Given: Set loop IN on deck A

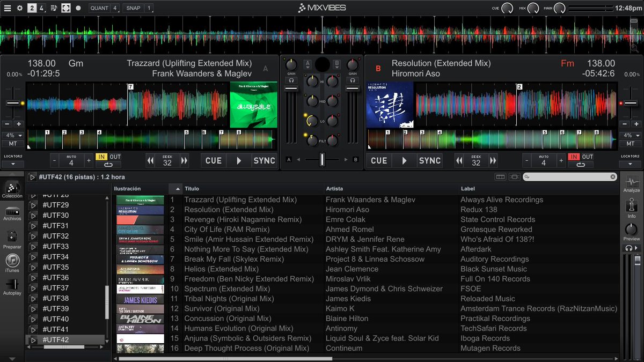Looking at the screenshot, I should (101, 157).
